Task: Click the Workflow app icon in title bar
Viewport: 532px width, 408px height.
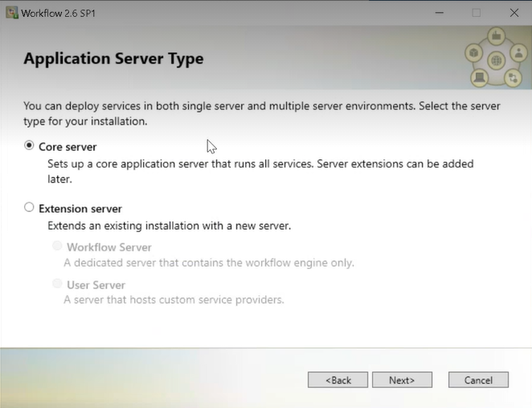Action: (x=12, y=13)
